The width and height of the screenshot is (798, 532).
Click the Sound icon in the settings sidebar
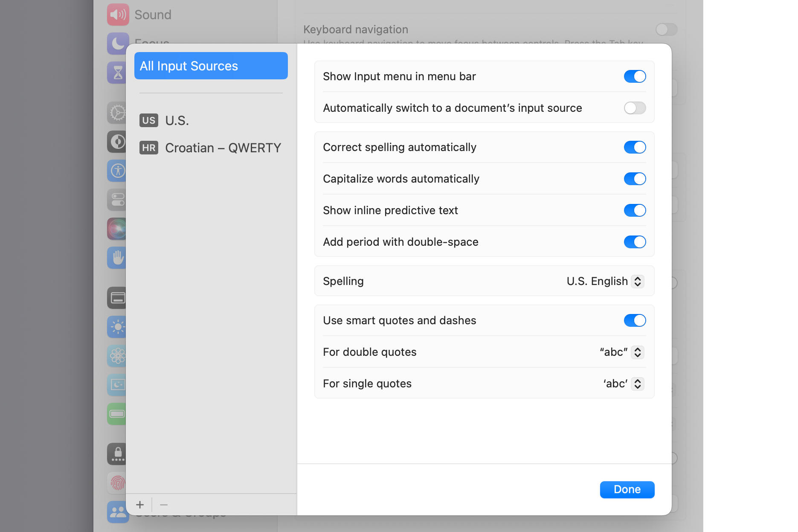coord(118,15)
